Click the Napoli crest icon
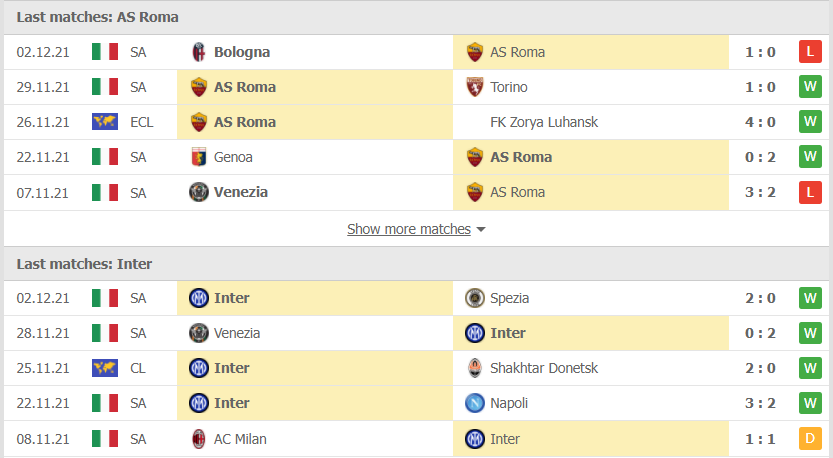 tap(474, 403)
